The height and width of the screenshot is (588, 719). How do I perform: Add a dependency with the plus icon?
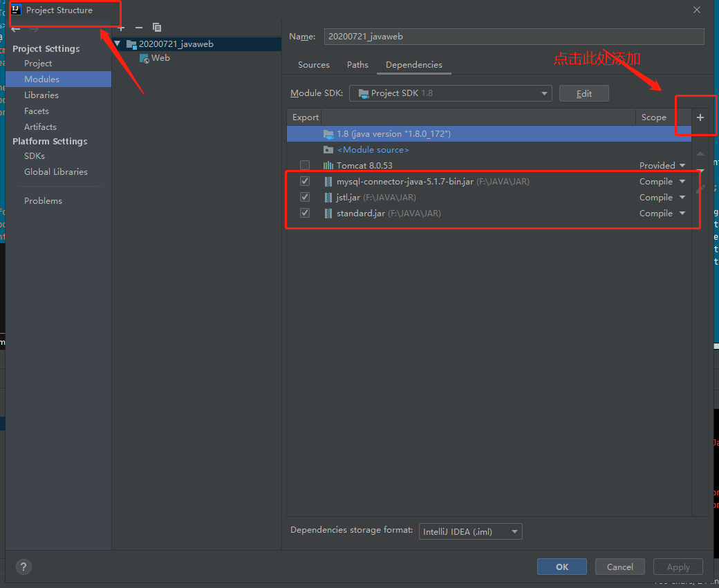point(700,117)
